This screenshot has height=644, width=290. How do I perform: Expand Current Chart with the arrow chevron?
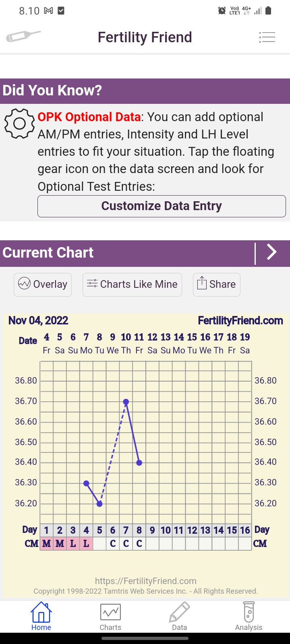pyautogui.click(x=272, y=252)
